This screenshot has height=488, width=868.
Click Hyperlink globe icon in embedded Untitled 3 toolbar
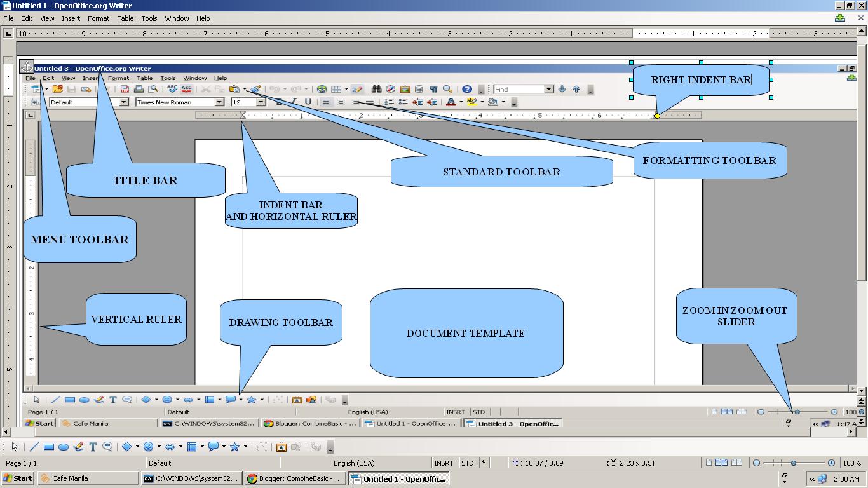(322, 90)
